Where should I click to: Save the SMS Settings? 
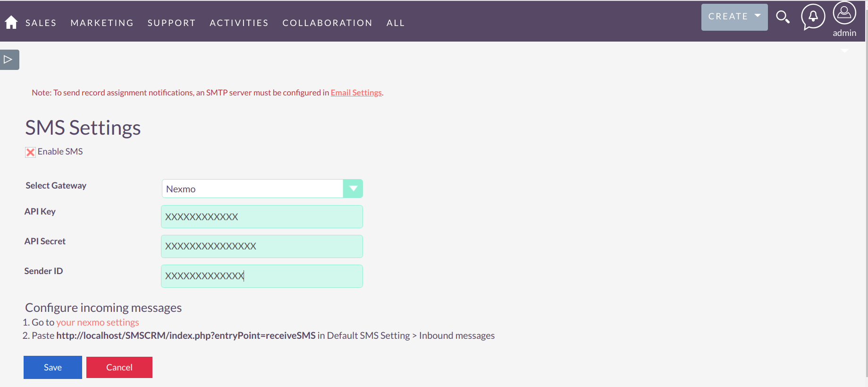[x=52, y=367]
